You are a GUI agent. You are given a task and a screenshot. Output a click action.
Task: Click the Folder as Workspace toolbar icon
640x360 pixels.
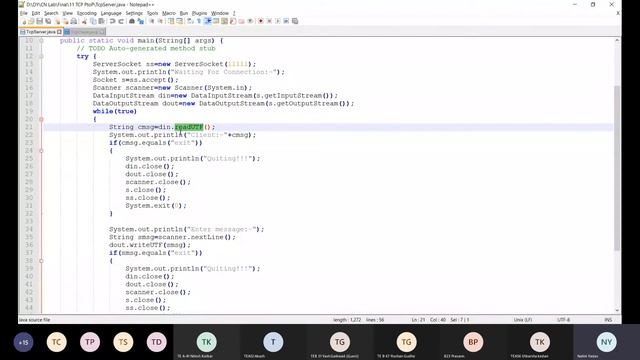pyautogui.click(x=241, y=21)
